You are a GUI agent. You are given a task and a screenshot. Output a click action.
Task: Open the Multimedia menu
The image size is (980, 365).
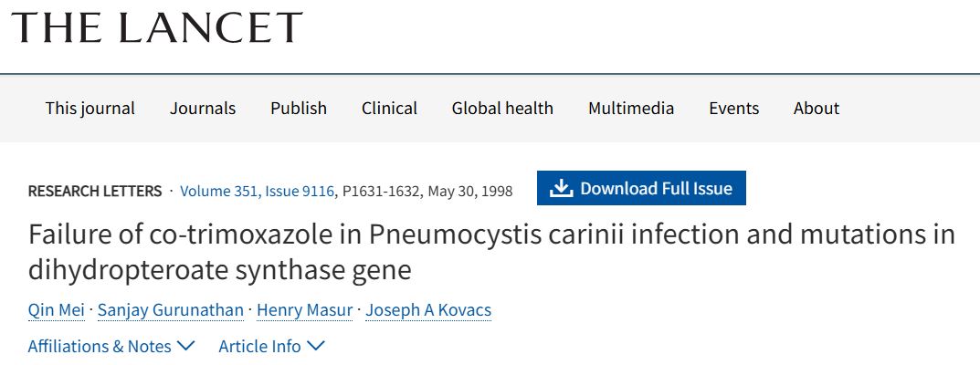[631, 108]
